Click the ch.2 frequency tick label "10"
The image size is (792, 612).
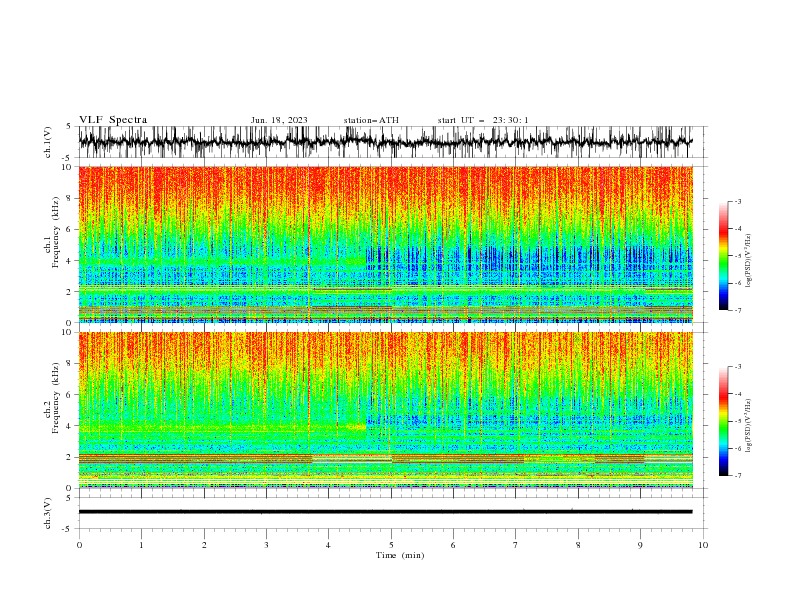67,332
